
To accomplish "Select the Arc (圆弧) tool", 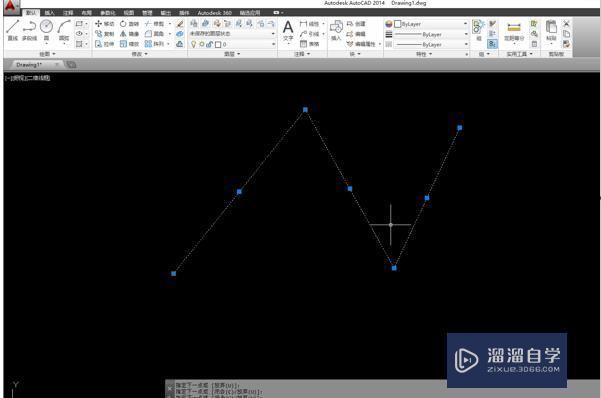I will 64,31.
